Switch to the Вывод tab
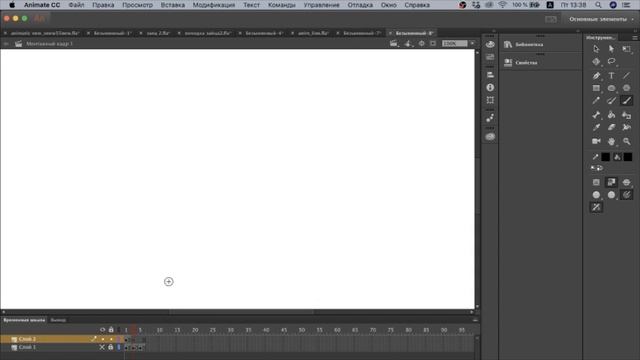This screenshot has height=360, width=640. click(58, 320)
